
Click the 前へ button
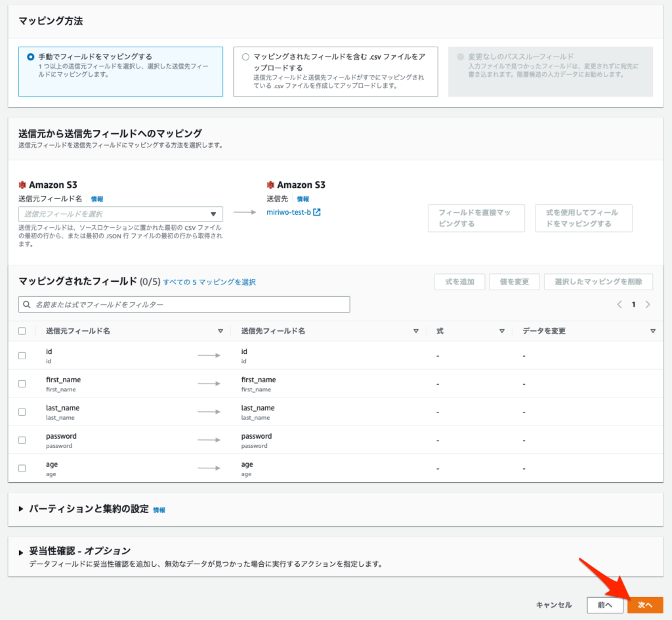604,605
